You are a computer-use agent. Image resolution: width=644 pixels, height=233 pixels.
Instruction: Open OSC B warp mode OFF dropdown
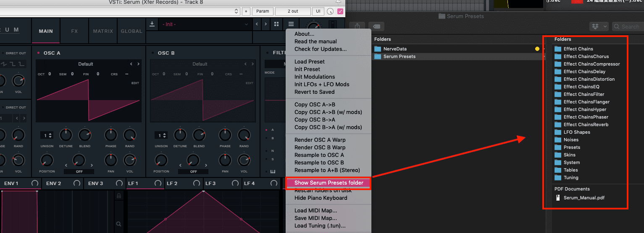click(193, 172)
